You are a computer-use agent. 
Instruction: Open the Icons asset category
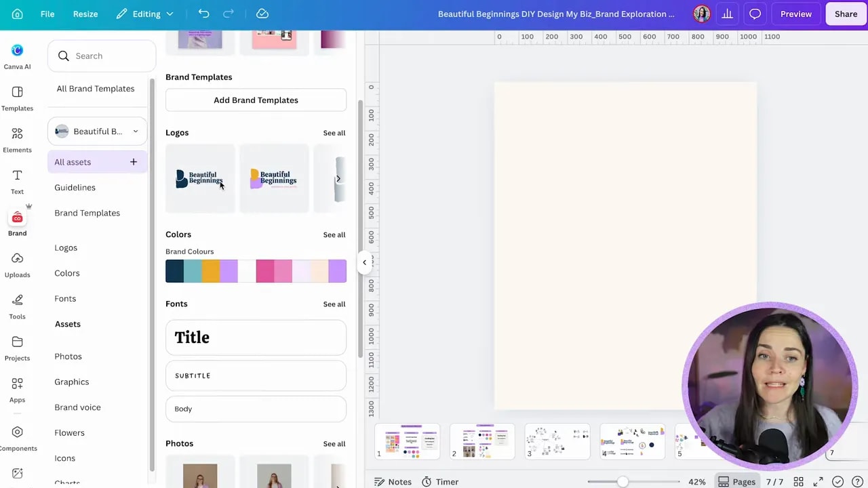click(x=65, y=458)
